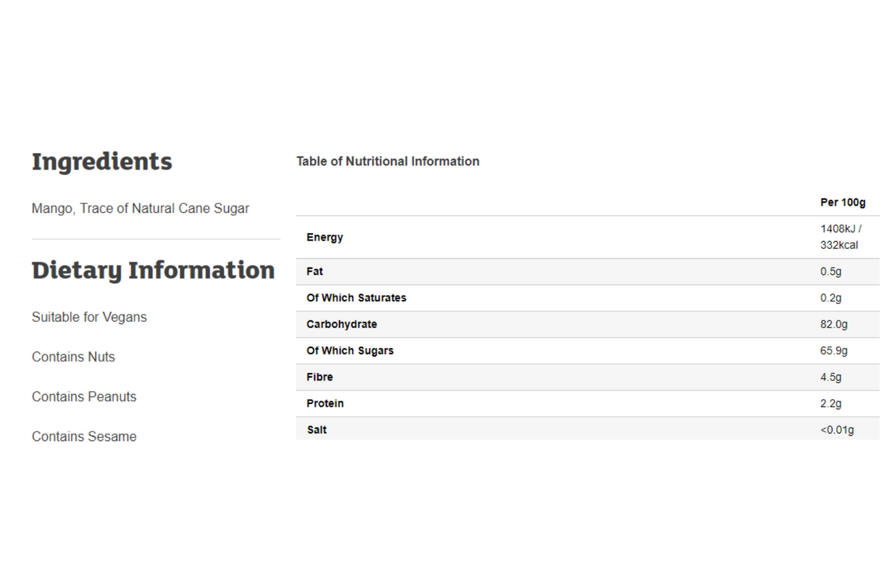
Task: Select the Of Which Saturates label
Action: [356, 298]
